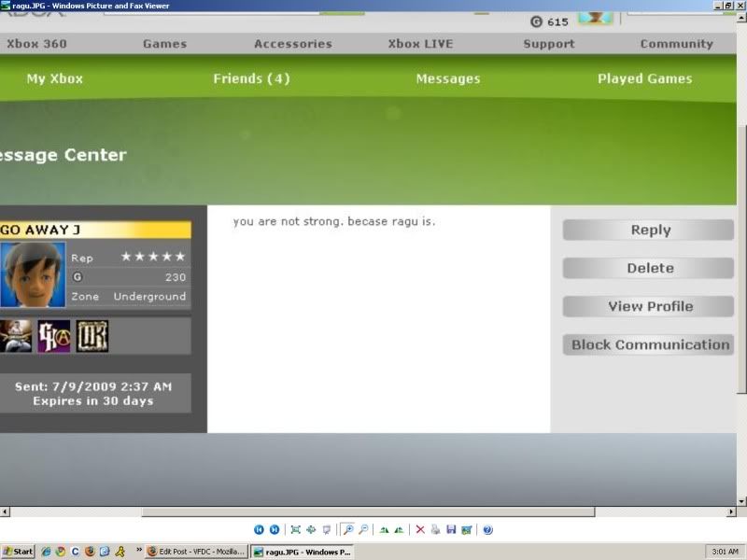Click the Block Communication button
Image resolution: width=747 pixels, height=560 pixels.
pyautogui.click(x=648, y=344)
